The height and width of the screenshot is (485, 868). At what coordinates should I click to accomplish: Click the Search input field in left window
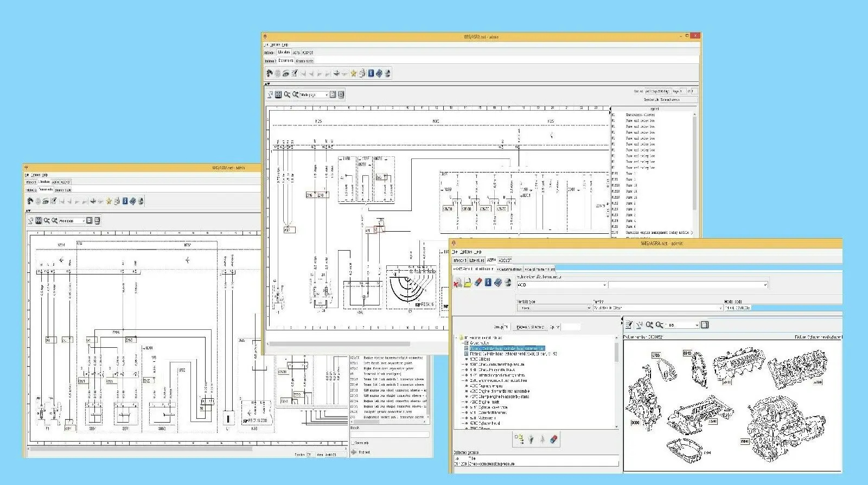coord(390,435)
